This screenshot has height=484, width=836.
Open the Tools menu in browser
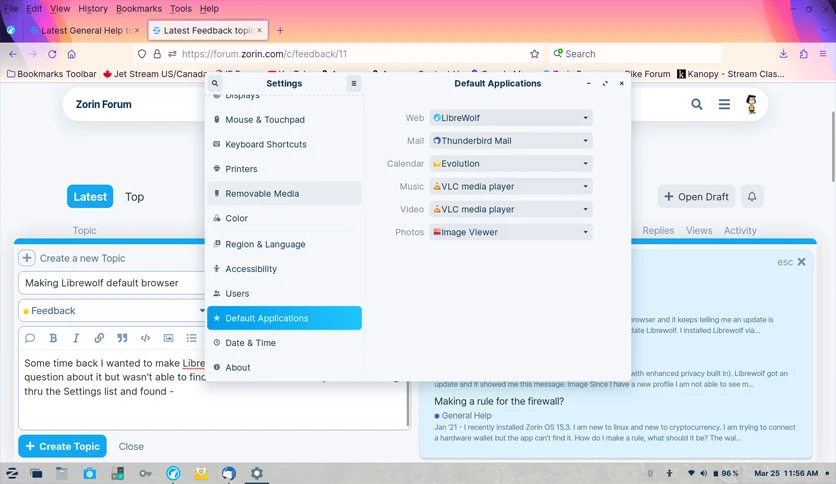(181, 9)
